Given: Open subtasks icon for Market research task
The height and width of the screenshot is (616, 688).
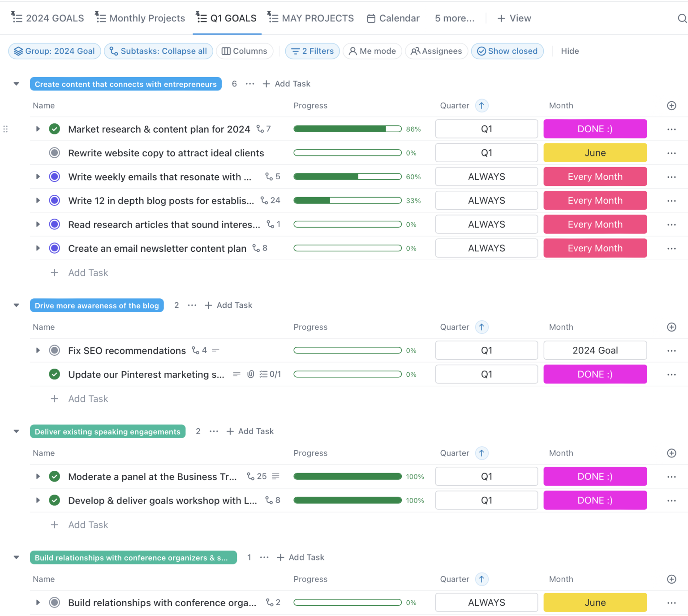Looking at the screenshot, I should click(x=263, y=129).
